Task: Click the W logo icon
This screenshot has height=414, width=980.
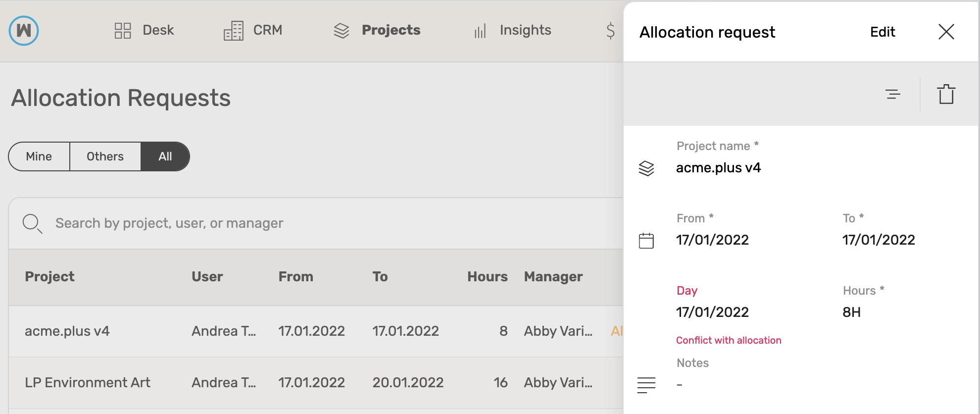Action: pos(24,31)
